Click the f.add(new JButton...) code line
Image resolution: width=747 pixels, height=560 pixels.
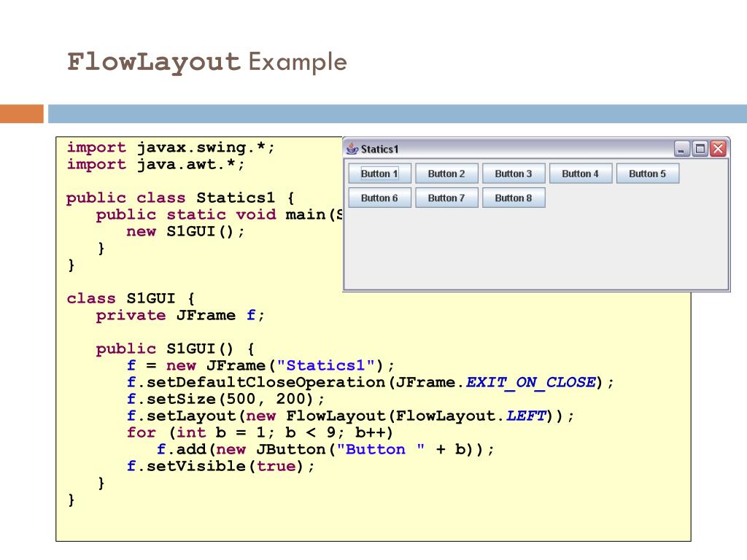[x=325, y=449]
